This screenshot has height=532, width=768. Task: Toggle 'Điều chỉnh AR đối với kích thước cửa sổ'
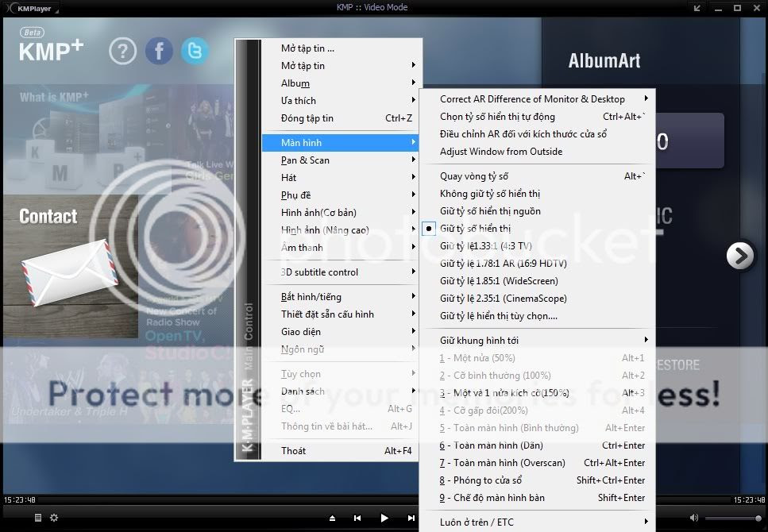538,133
